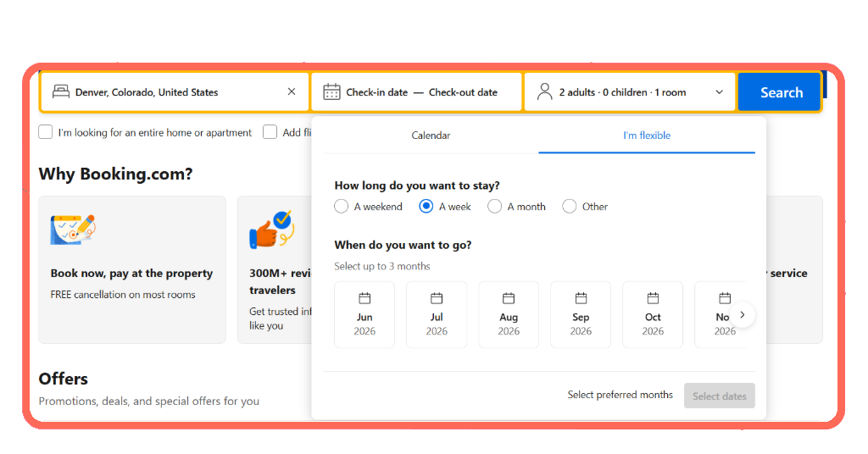The image size is (868, 454).
Task: Click the calendar icon on Jun card
Action: 364,299
